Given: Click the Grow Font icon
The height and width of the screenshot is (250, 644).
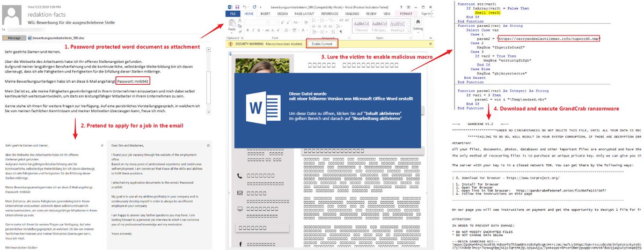Looking at the screenshot, I should pyautogui.click(x=282, y=23).
